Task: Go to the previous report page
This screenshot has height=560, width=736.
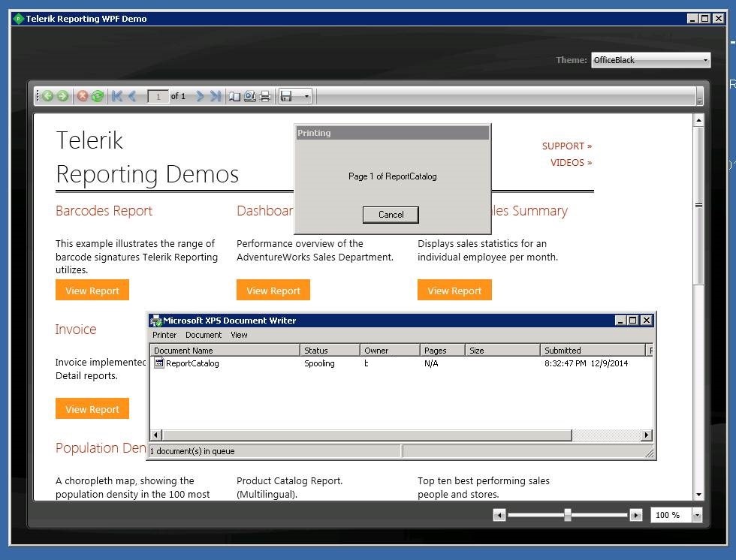Action: click(132, 96)
